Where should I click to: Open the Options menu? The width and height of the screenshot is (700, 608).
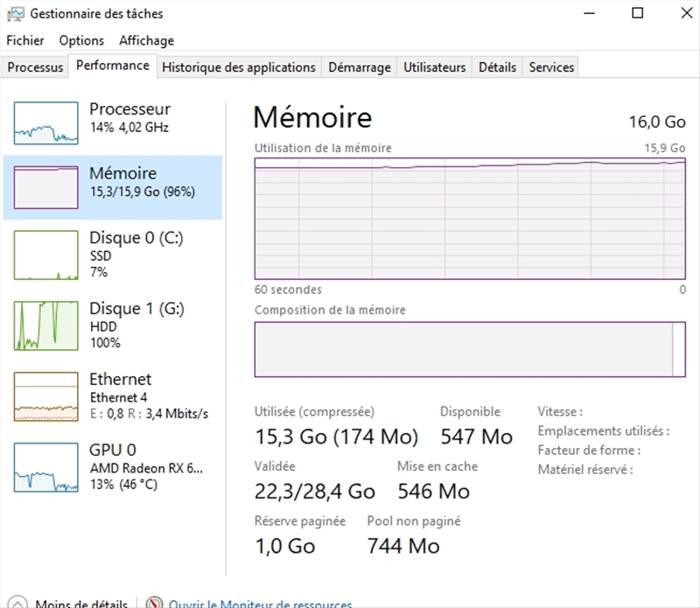[81, 40]
